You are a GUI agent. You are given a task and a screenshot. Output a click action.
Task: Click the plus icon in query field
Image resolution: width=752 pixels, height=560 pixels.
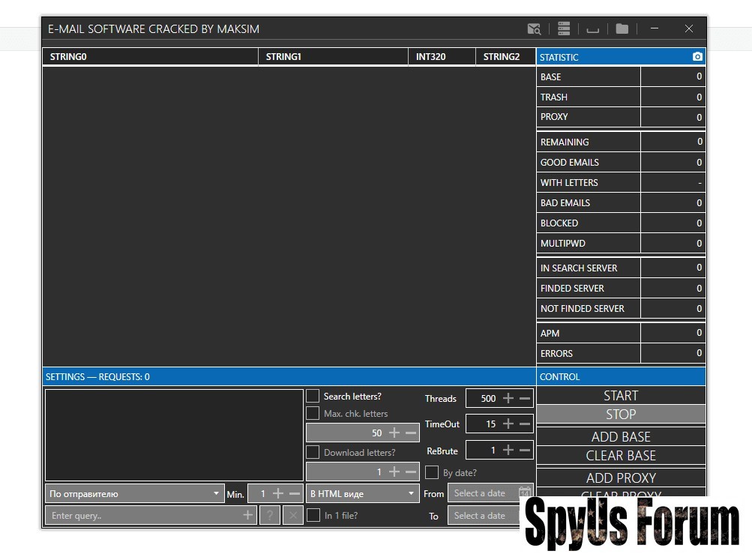tap(248, 515)
